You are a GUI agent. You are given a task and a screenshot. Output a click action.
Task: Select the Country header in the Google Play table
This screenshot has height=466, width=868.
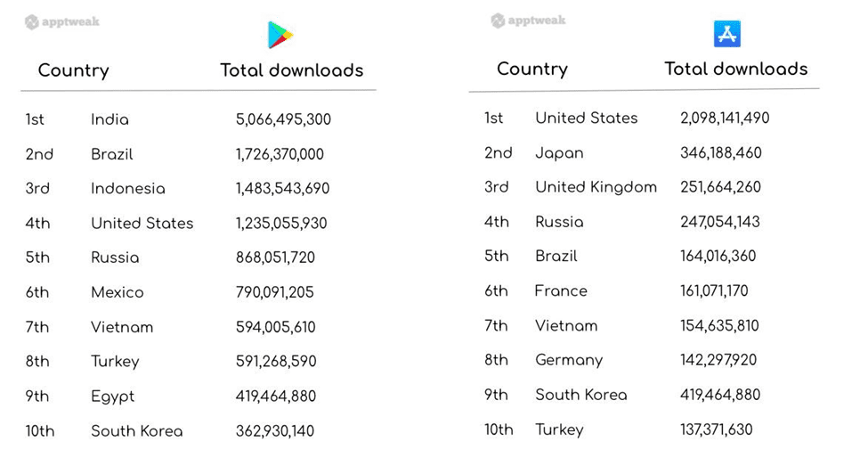click(73, 70)
